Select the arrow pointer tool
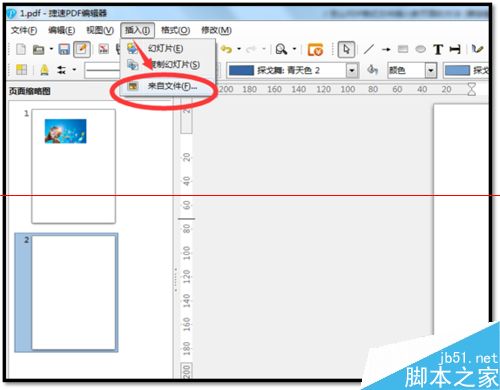The width and height of the screenshot is (500, 390). pyautogui.click(x=346, y=50)
